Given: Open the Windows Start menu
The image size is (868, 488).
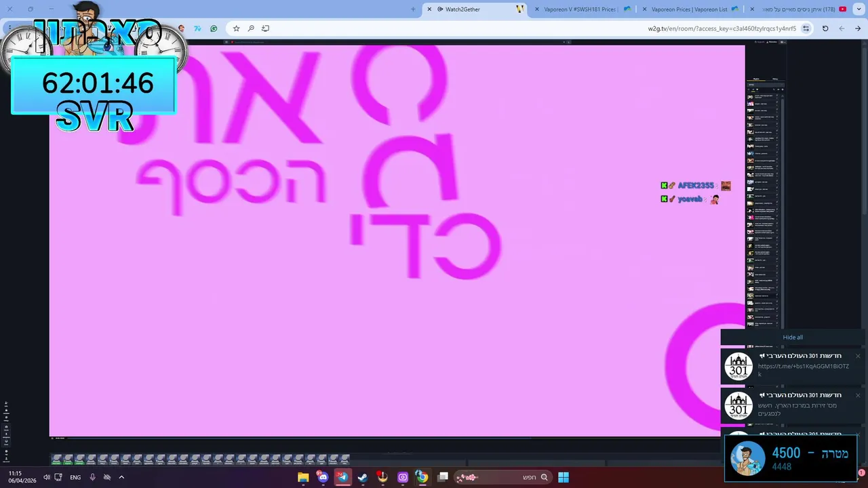Looking at the screenshot, I should 564,477.
